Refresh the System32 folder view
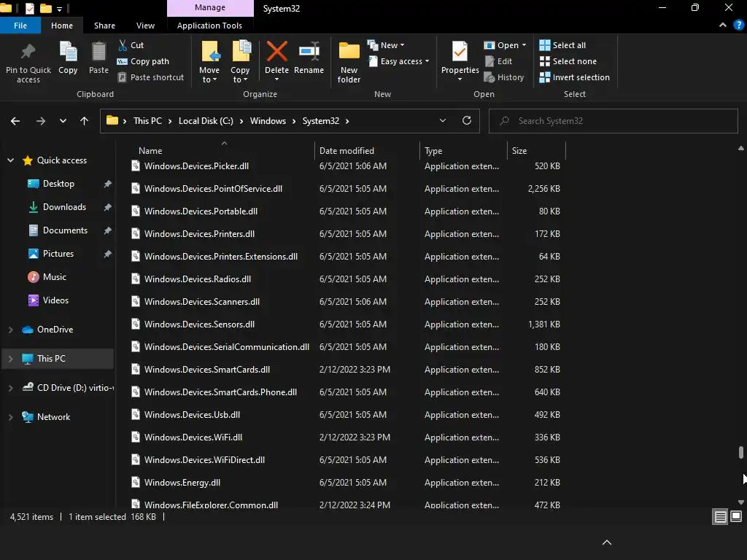This screenshot has height=560, width=747. pos(467,120)
